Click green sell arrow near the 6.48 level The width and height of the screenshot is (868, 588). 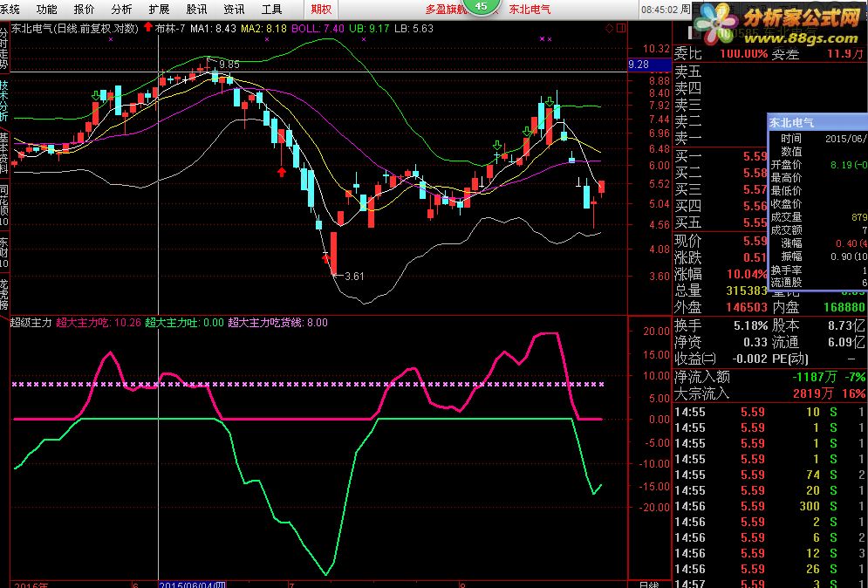click(x=497, y=146)
